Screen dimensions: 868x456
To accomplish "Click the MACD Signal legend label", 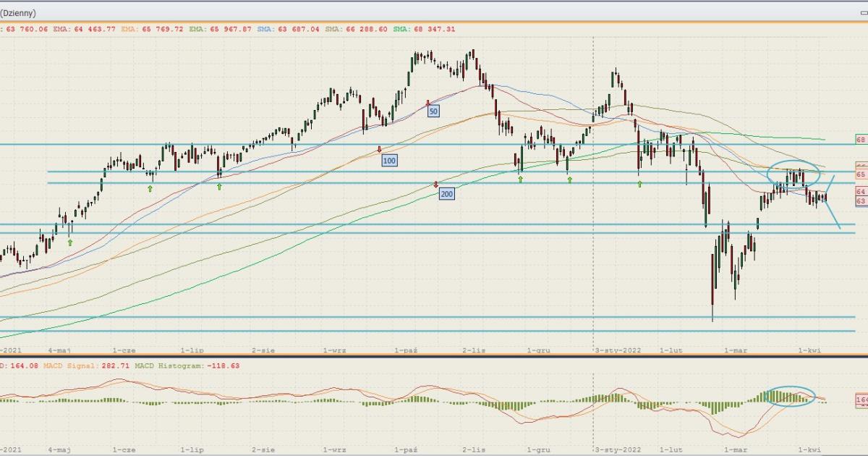I will click(72, 366).
